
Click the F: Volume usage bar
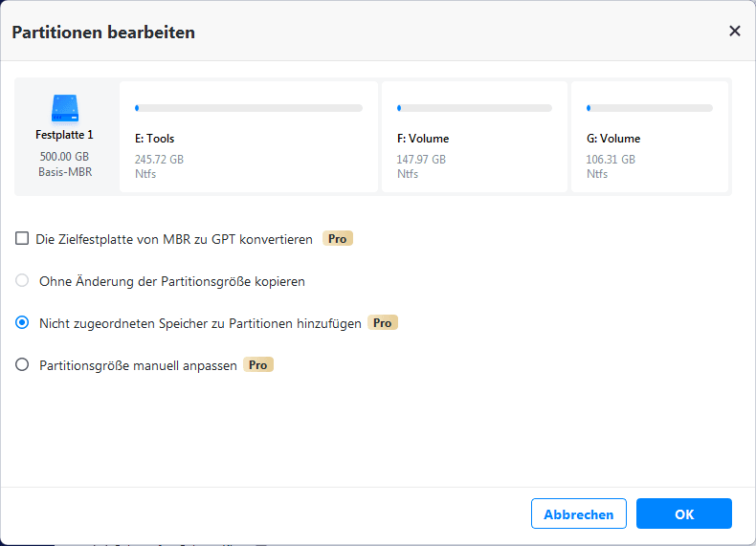(475, 108)
